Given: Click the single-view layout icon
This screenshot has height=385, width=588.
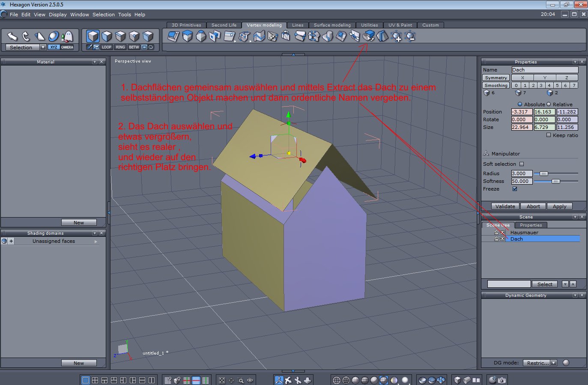Looking at the screenshot, I should (x=86, y=380).
